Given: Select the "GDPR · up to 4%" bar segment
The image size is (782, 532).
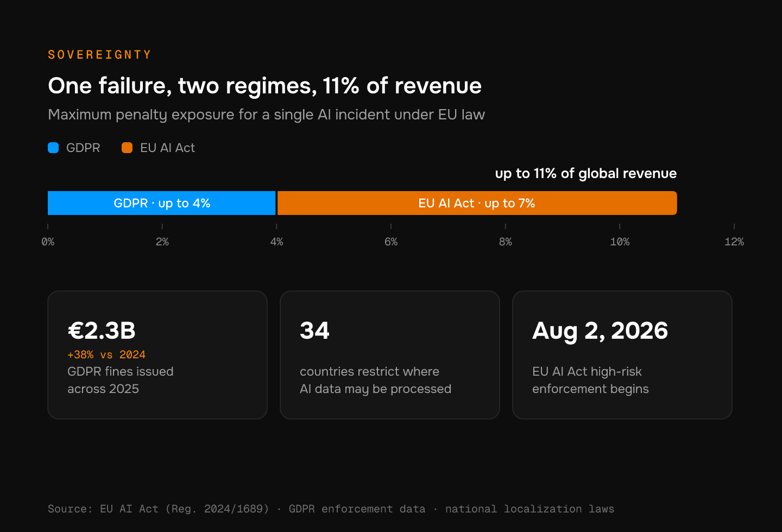Looking at the screenshot, I should (162, 203).
